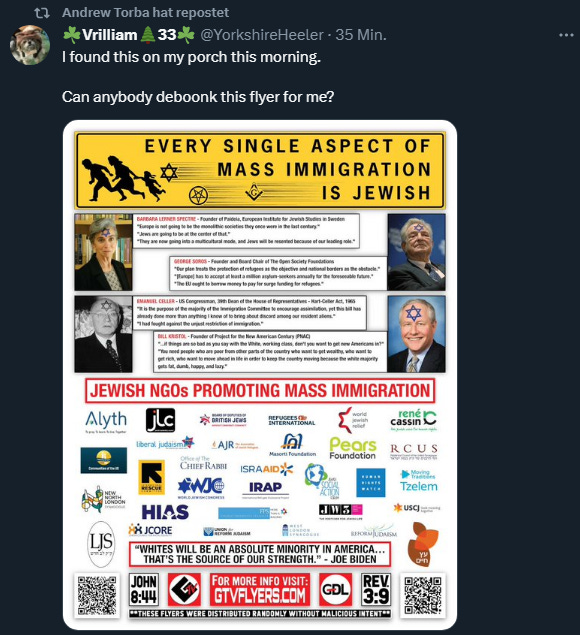Open the author's round profile picture
This screenshot has width=580, height=635.
point(30,45)
